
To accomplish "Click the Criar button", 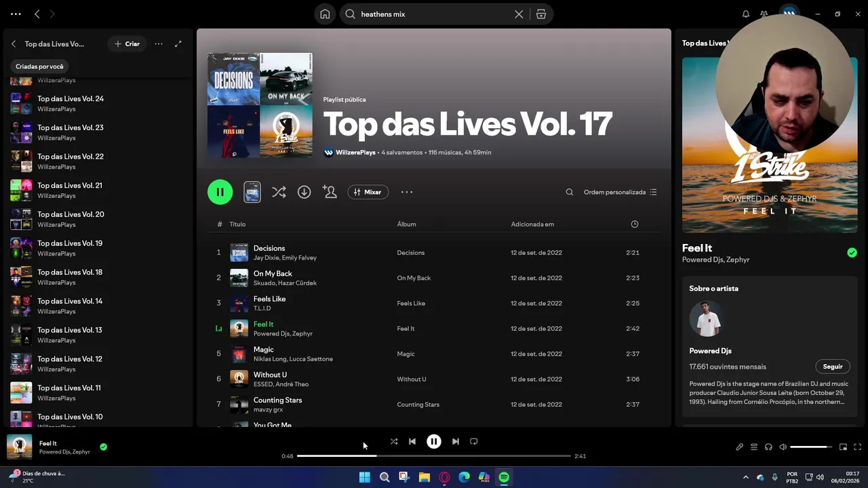I will coord(127,44).
